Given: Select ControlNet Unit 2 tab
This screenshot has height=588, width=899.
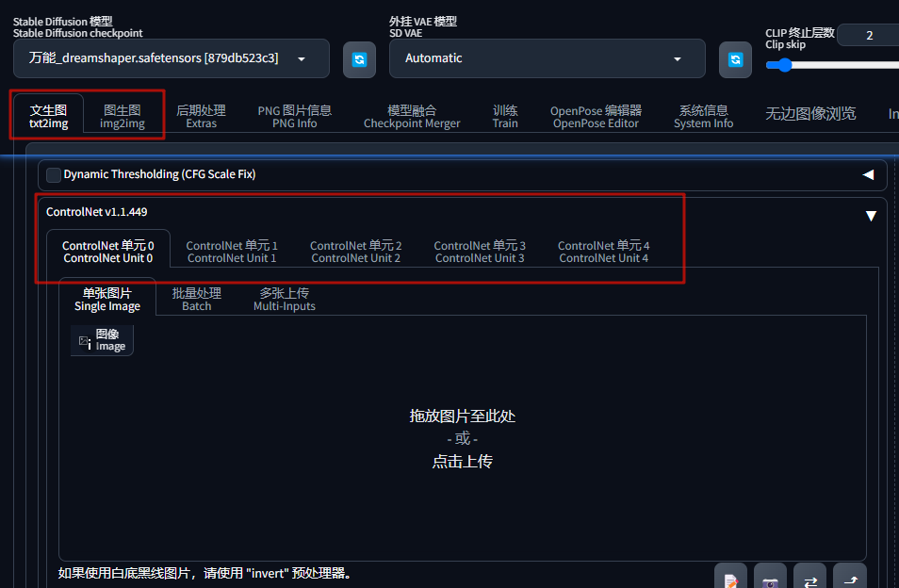Looking at the screenshot, I should (355, 252).
